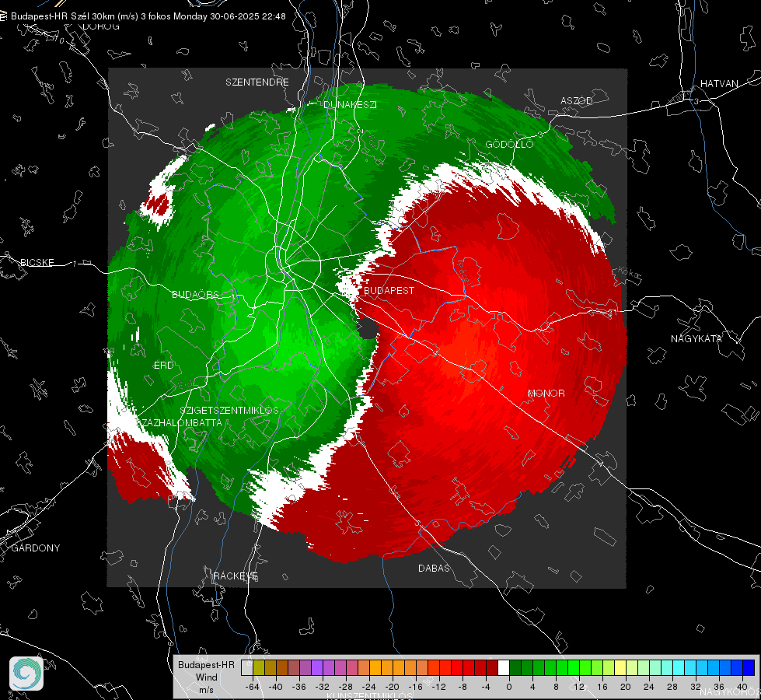Click the DABAS map label
The width and height of the screenshot is (761, 700).
point(434,568)
